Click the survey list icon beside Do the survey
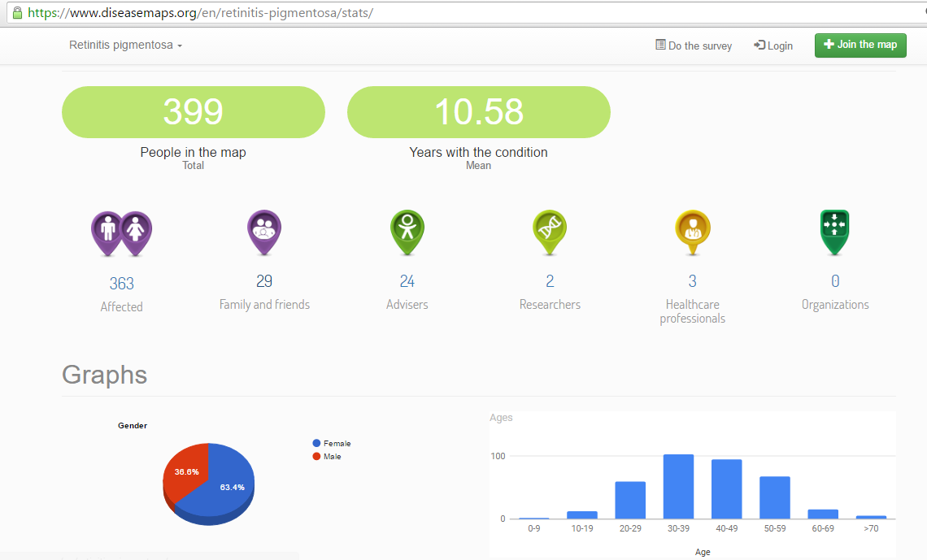927x560 pixels. [660, 45]
